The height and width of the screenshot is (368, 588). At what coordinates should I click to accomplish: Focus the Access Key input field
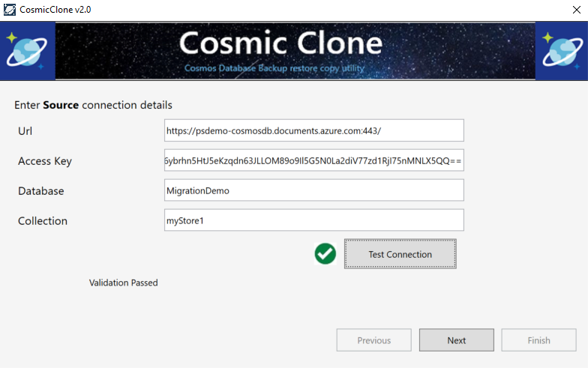click(313, 160)
